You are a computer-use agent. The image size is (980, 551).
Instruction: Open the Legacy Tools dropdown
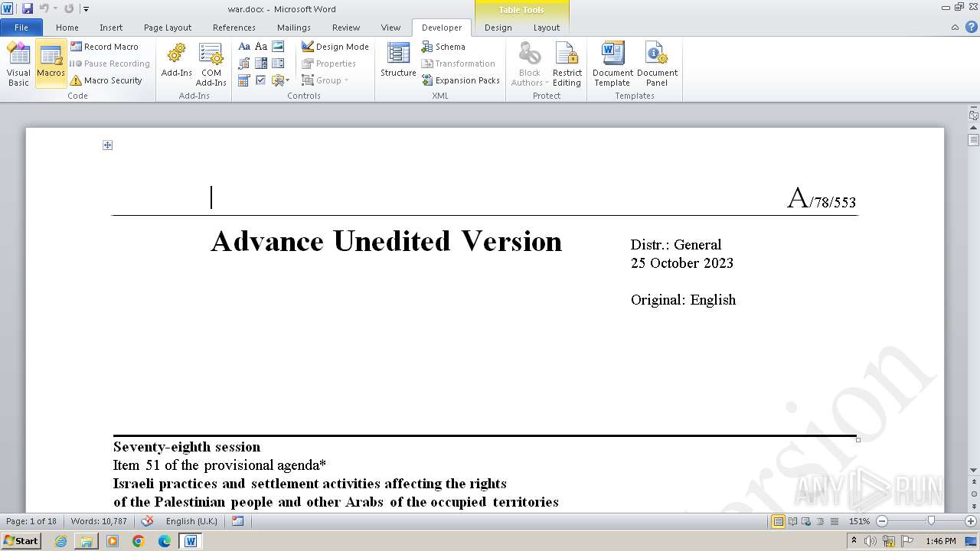tap(280, 80)
